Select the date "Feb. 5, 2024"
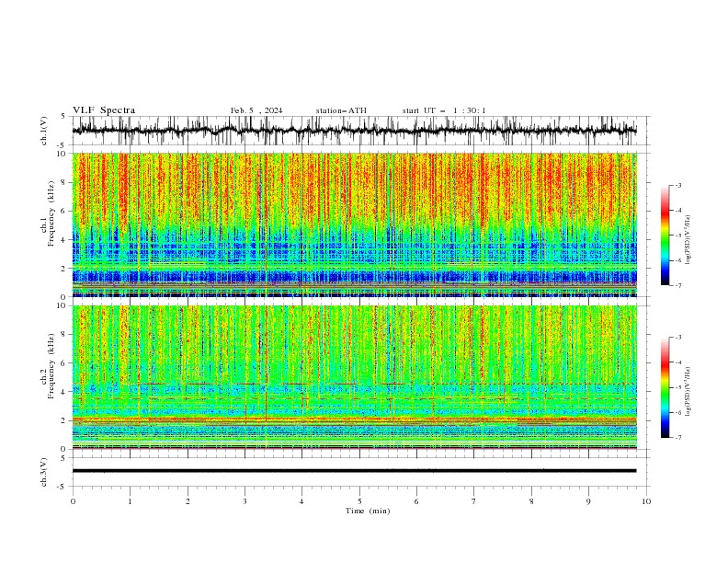 click(x=256, y=110)
